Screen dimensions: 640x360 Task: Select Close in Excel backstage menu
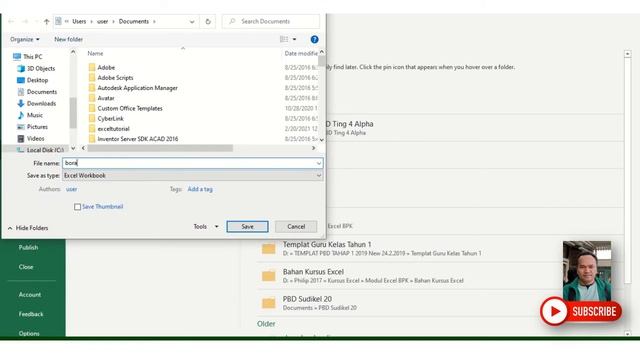click(26, 267)
